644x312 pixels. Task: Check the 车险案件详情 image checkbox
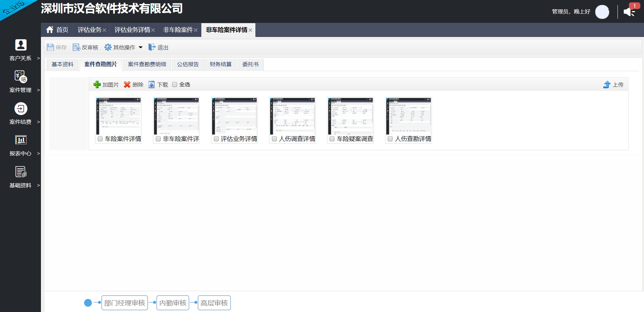coord(100,139)
